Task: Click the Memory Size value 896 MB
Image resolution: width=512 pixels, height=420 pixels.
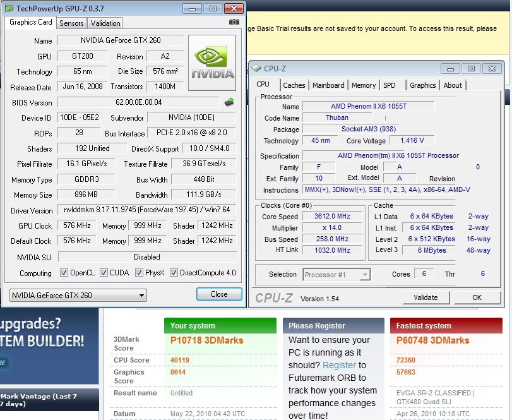Action: (x=86, y=195)
